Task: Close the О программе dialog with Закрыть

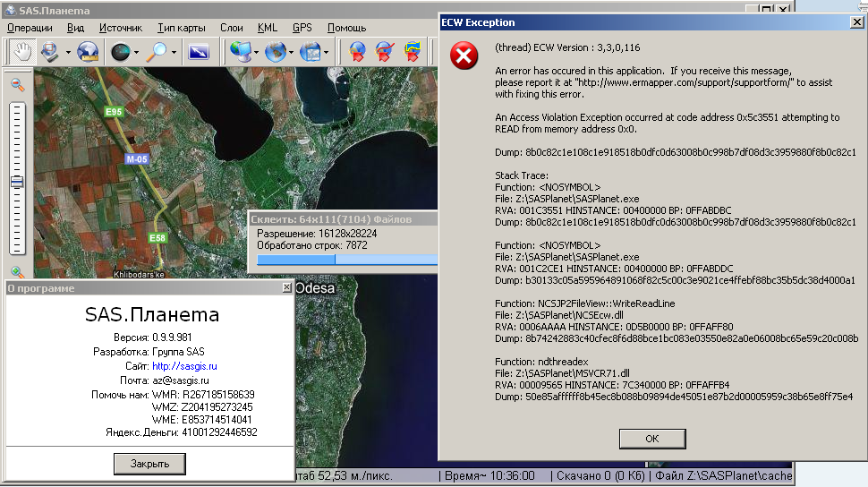Action: coord(149,463)
